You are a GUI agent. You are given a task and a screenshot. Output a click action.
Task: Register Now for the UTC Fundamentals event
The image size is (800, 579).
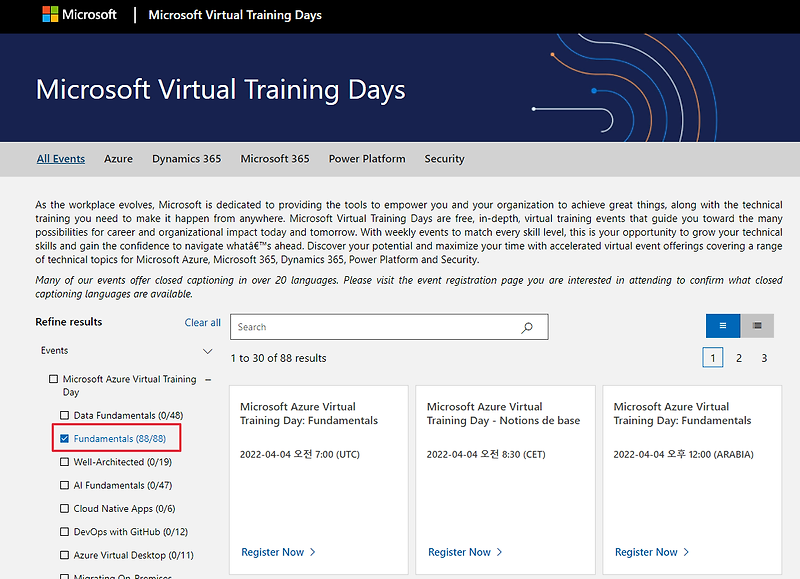tap(272, 551)
